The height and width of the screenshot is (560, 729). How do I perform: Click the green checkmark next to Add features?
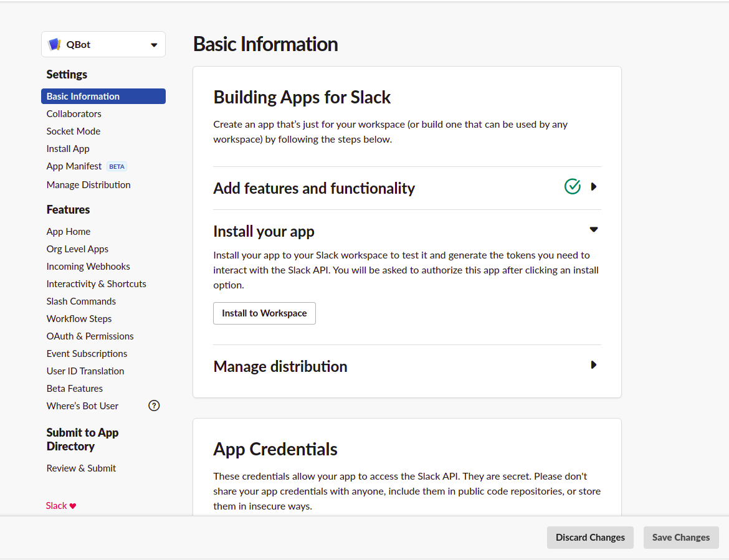[x=572, y=186]
